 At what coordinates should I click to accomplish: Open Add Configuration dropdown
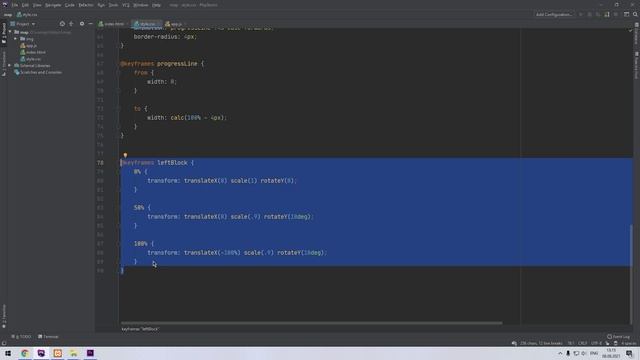pos(554,15)
